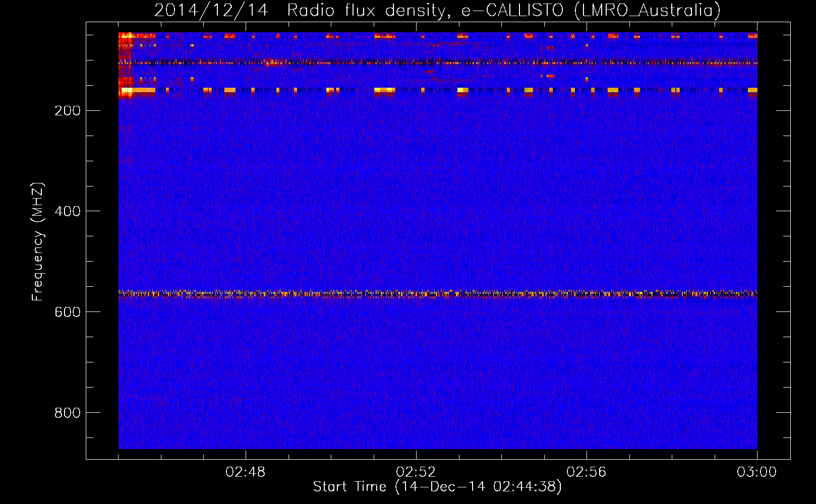816x504 pixels.
Task: Click the plot title 'Radio flux density, e-CALLISTO (LMRO_Australia)'
Action: (504, 11)
